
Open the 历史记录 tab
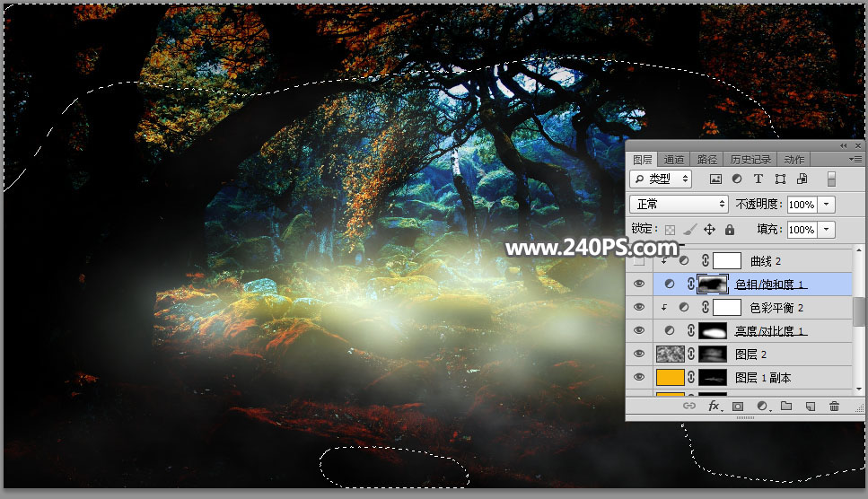750,160
